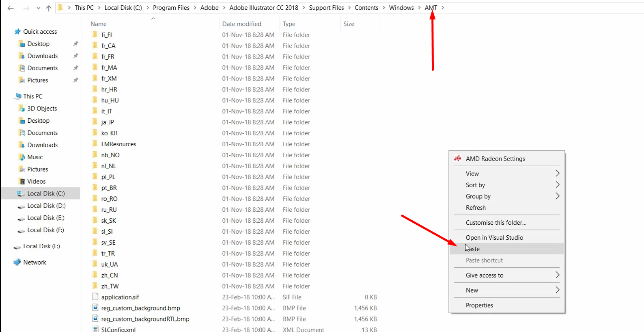The image size is (644, 332).
Task: Click the Contents breadcrumb segment
Action: point(366,8)
